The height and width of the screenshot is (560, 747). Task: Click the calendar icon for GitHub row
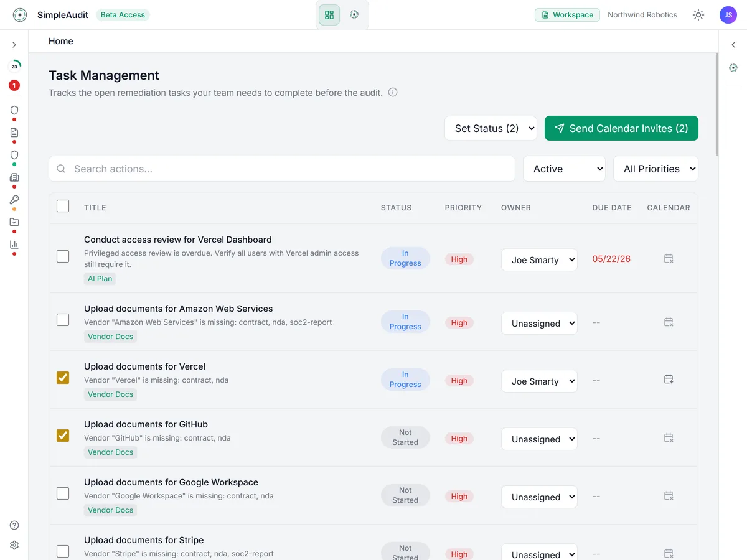(669, 437)
